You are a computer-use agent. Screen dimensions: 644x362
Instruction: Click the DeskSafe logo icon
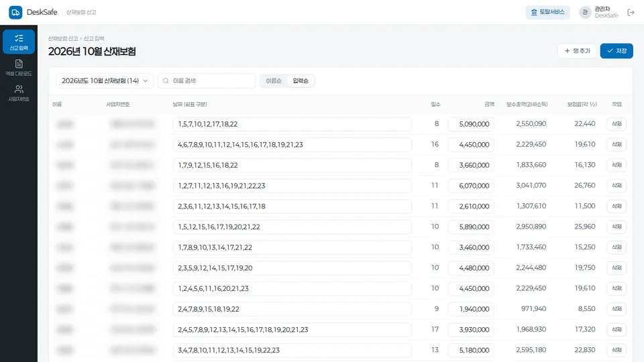click(x=15, y=12)
